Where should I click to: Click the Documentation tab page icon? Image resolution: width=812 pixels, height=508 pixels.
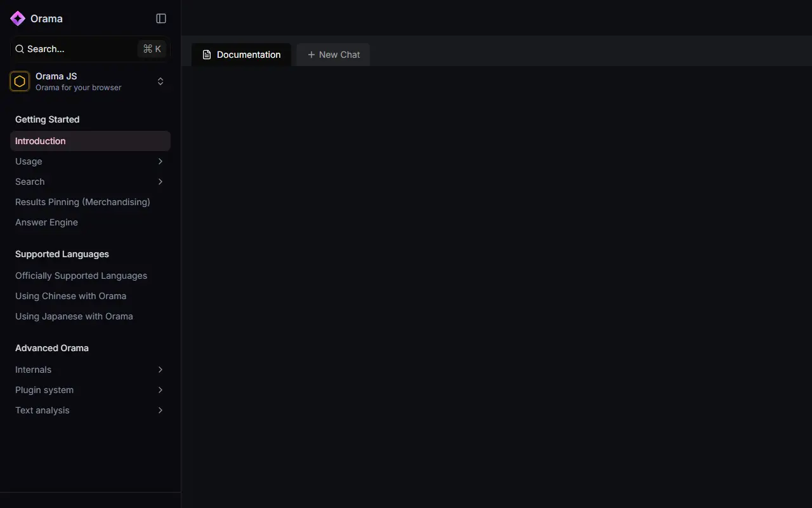(207, 55)
